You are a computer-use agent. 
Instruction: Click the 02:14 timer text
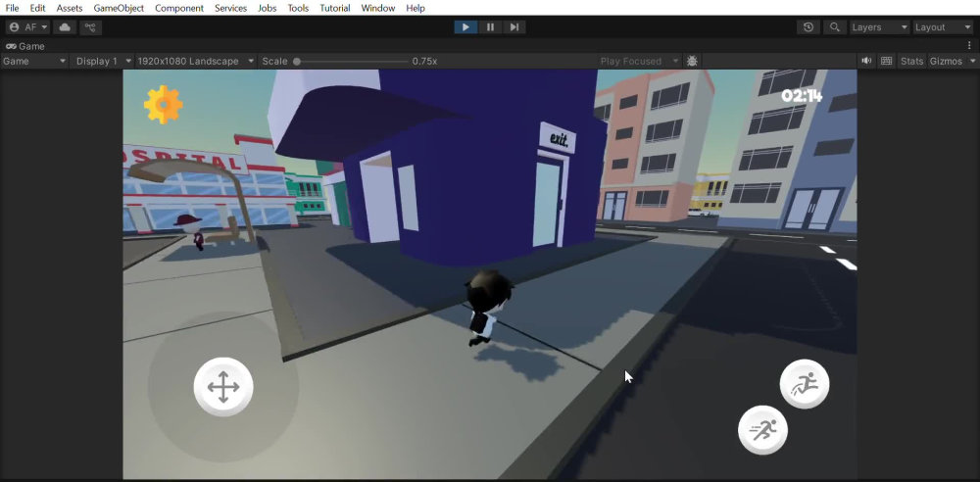coord(802,96)
